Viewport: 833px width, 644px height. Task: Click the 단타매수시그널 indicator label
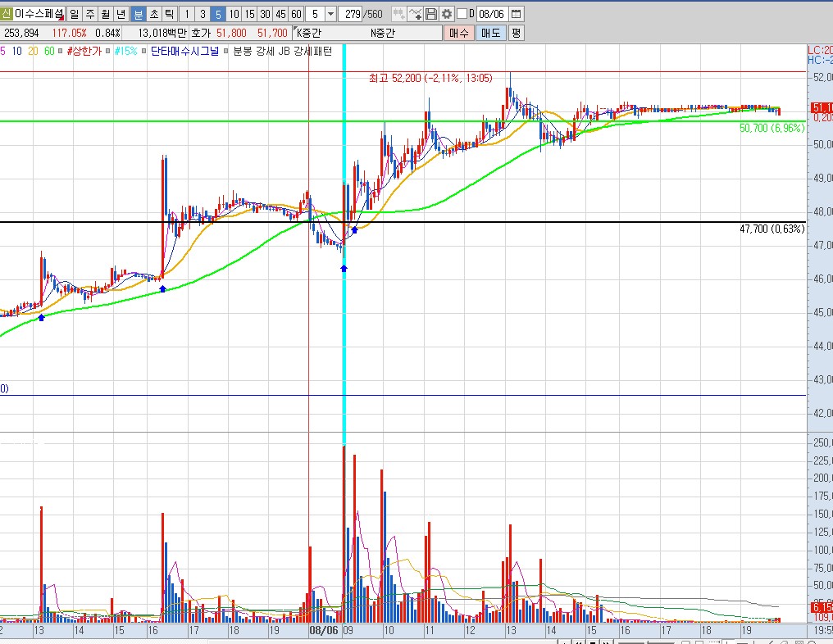coord(184,51)
